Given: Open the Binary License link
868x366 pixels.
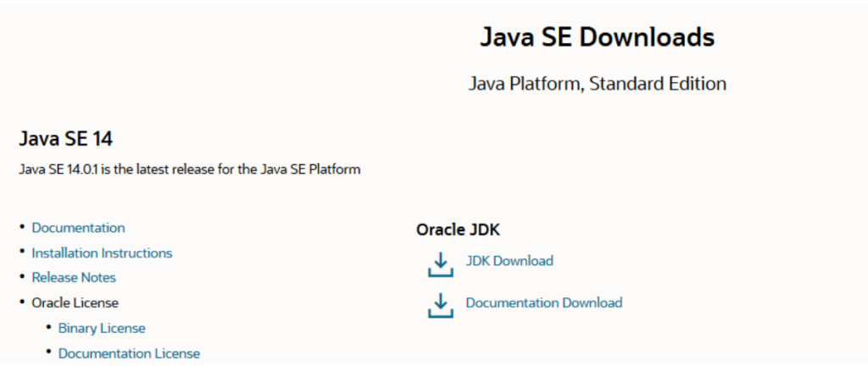Looking at the screenshot, I should coord(102,328).
